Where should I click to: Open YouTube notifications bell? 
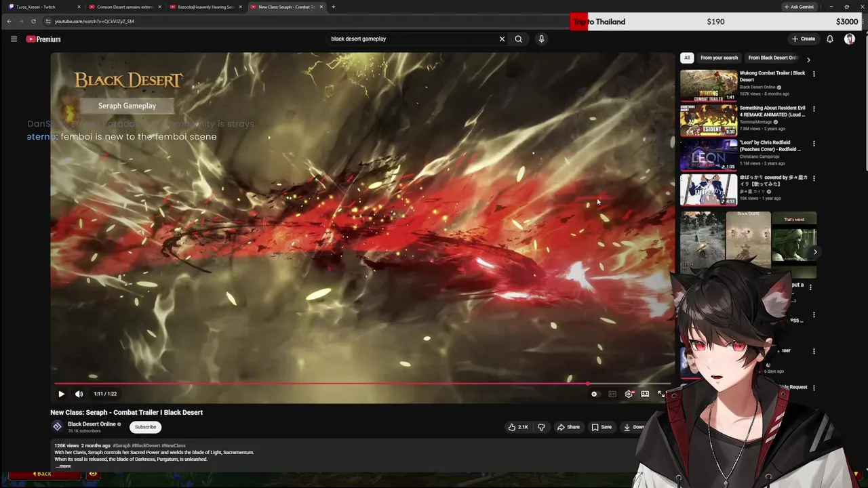829,39
